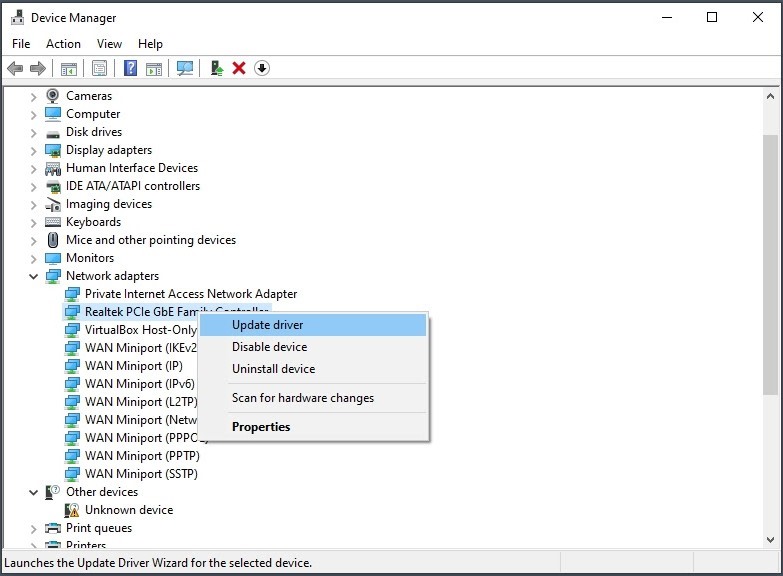Viewport: 783px width, 576px height.
Task: Expand the Keyboards node
Action: (x=33, y=222)
